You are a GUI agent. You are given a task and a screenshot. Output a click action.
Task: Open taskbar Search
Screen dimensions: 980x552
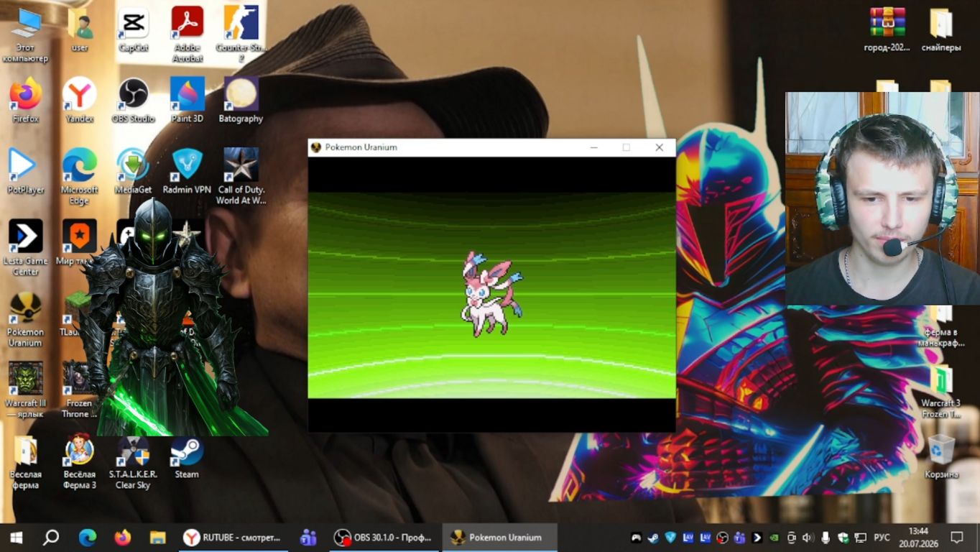50,538
